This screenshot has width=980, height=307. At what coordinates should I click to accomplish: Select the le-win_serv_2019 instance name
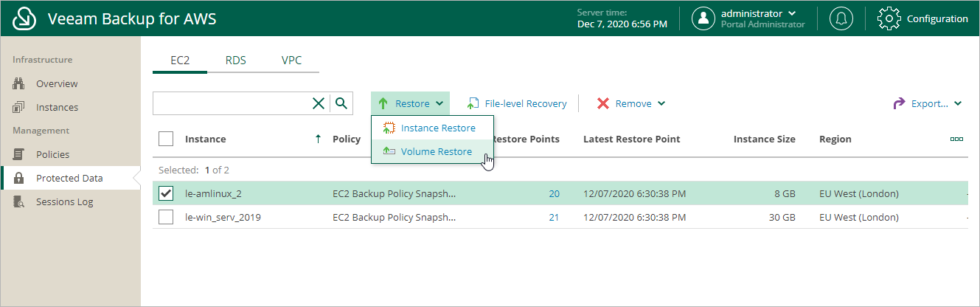point(223,217)
